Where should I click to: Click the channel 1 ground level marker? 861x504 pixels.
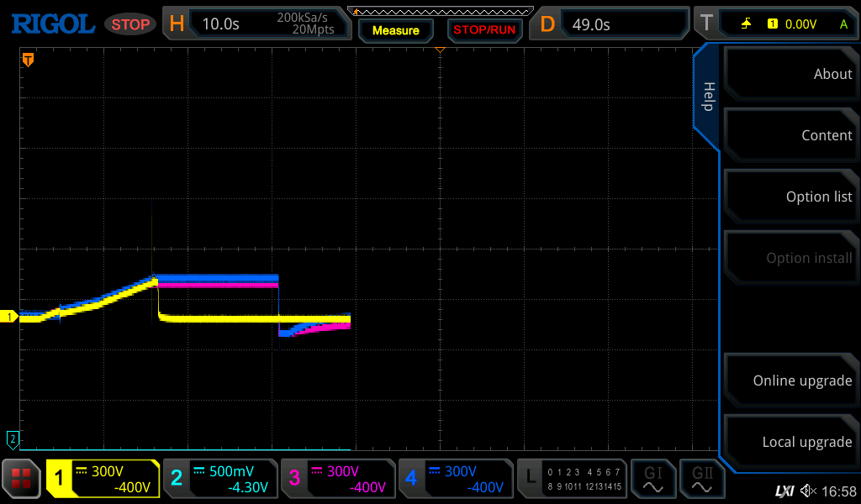pyautogui.click(x=10, y=317)
